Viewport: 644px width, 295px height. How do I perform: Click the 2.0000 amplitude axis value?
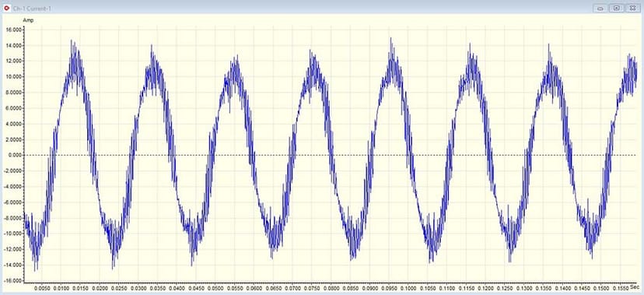tap(13, 139)
